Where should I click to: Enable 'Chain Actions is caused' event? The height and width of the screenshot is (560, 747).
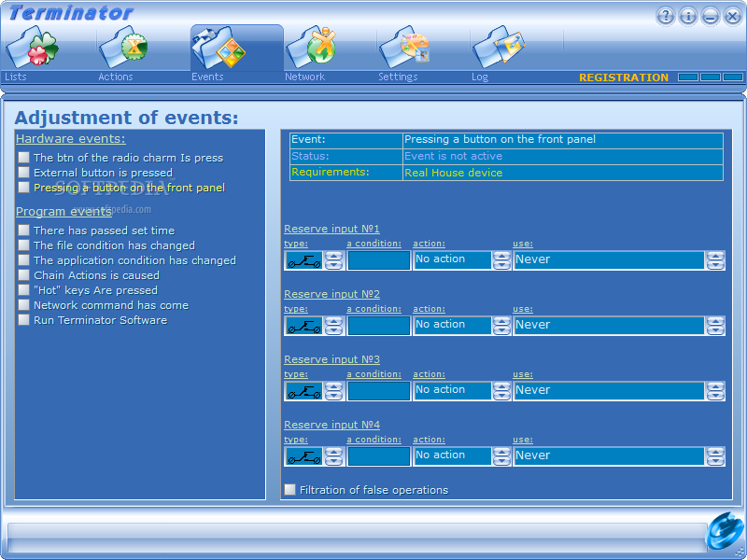[x=24, y=274]
